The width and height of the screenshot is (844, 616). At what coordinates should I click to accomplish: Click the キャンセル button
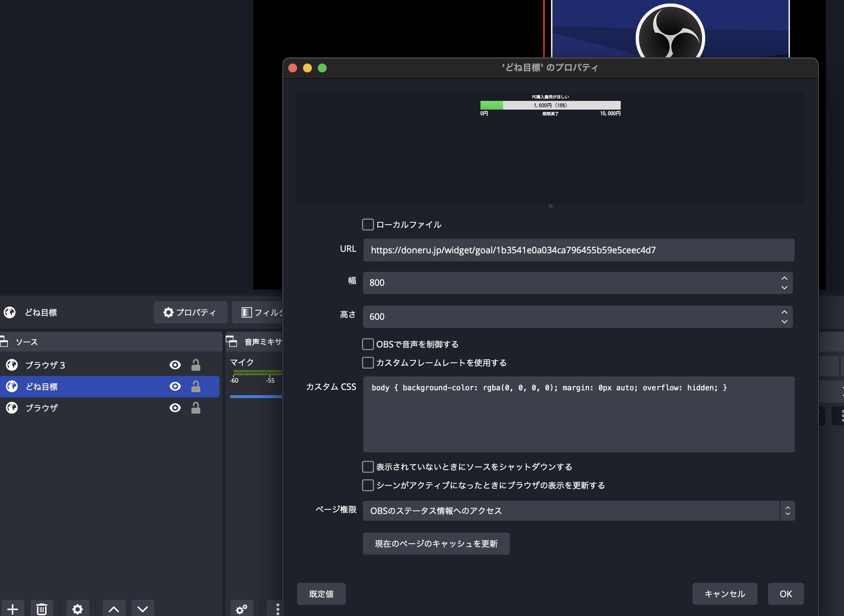725,594
